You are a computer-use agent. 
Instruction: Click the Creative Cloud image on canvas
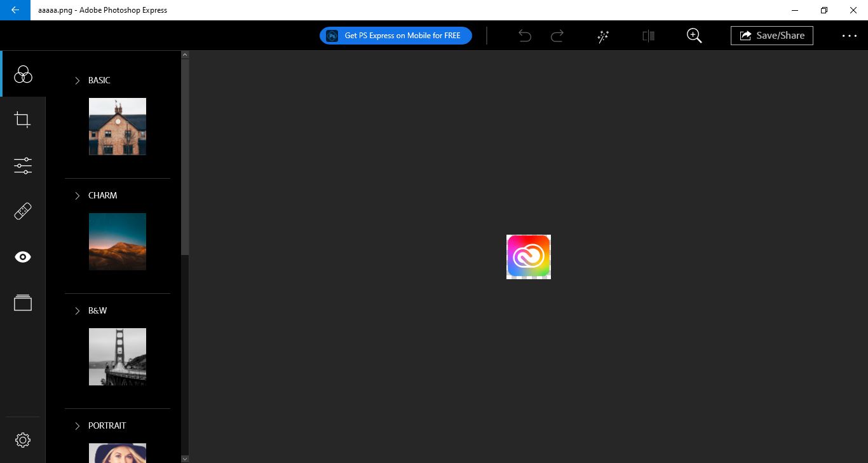point(529,257)
